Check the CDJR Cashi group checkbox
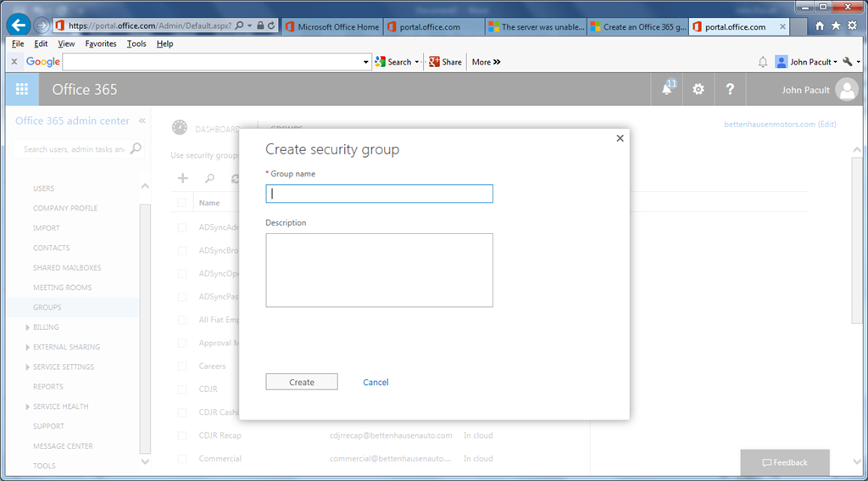 182,413
